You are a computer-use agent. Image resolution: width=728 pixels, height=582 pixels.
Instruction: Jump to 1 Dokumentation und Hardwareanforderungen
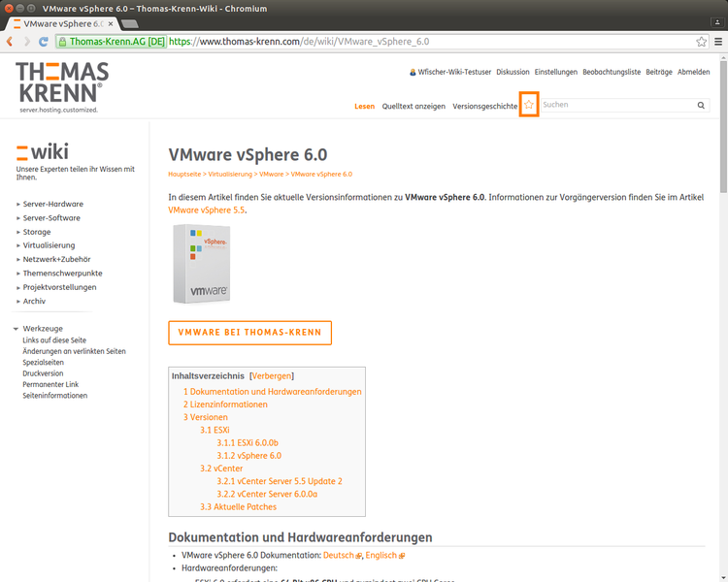click(x=272, y=392)
